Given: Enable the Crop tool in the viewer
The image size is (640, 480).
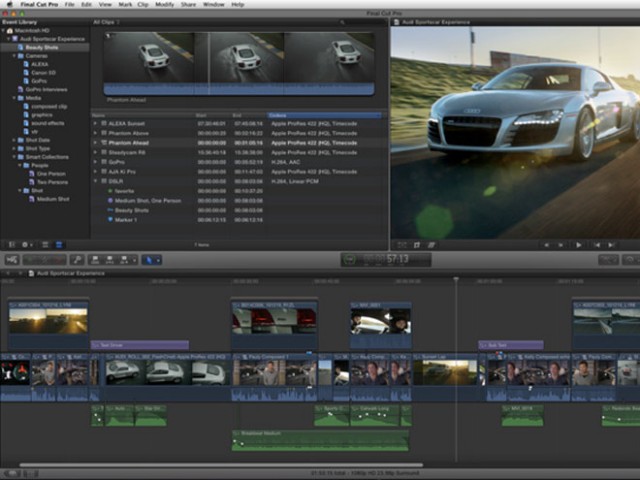Looking at the screenshot, I should (x=417, y=245).
